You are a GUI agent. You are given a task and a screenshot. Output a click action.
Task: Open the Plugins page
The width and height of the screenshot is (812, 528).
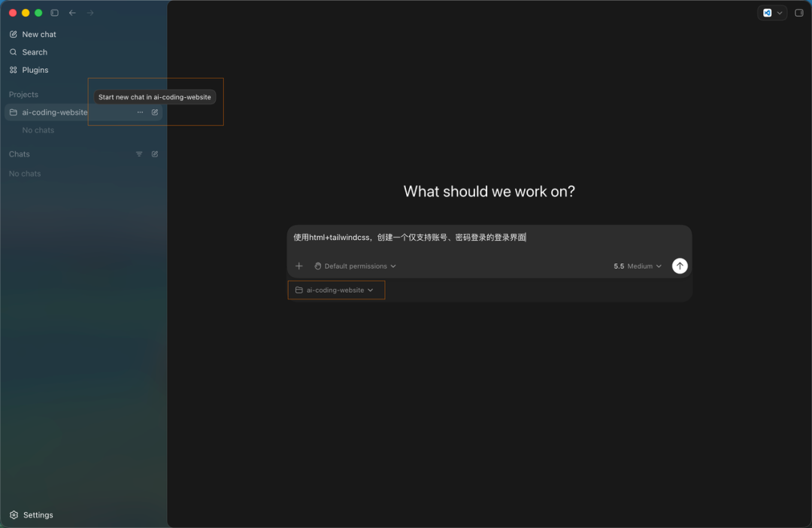click(29, 70)
